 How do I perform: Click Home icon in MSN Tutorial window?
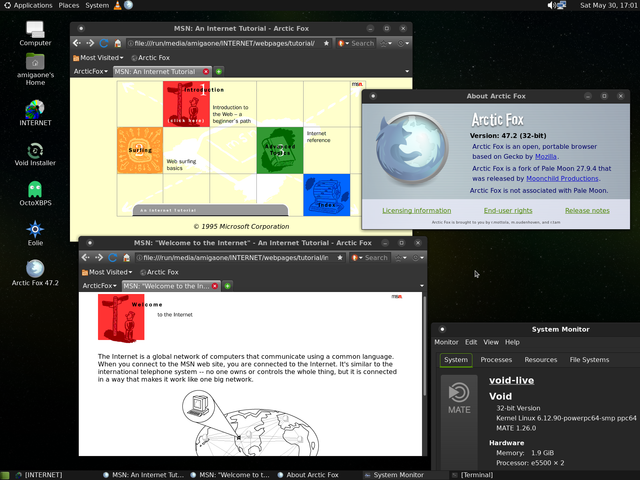click(118, 43)
